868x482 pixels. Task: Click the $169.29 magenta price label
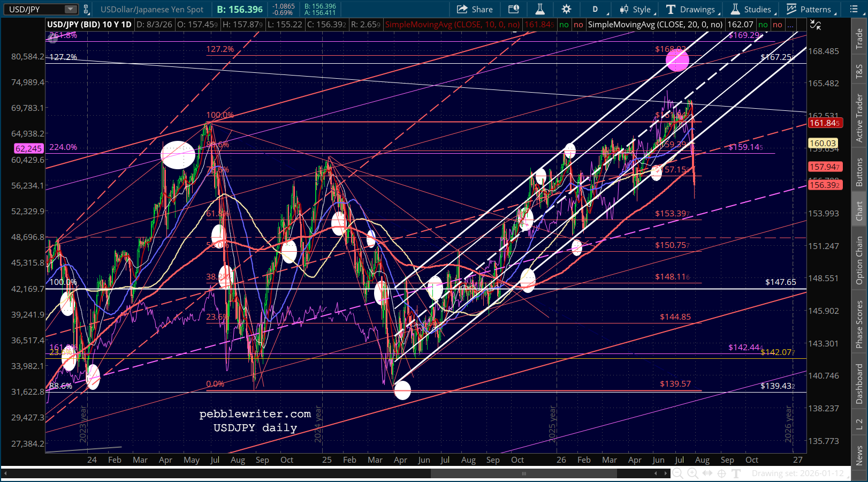(744, 35)
